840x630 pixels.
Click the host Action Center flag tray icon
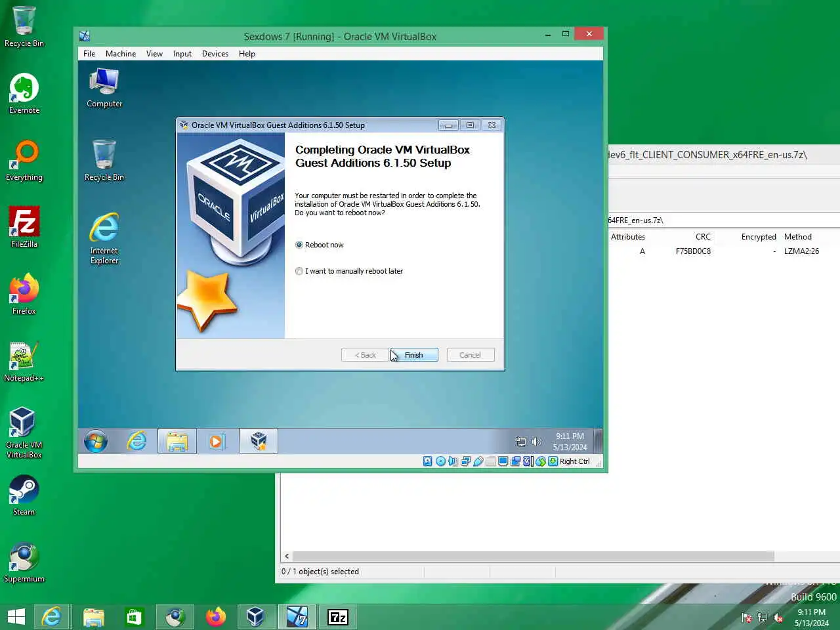[x=747, y=618]
